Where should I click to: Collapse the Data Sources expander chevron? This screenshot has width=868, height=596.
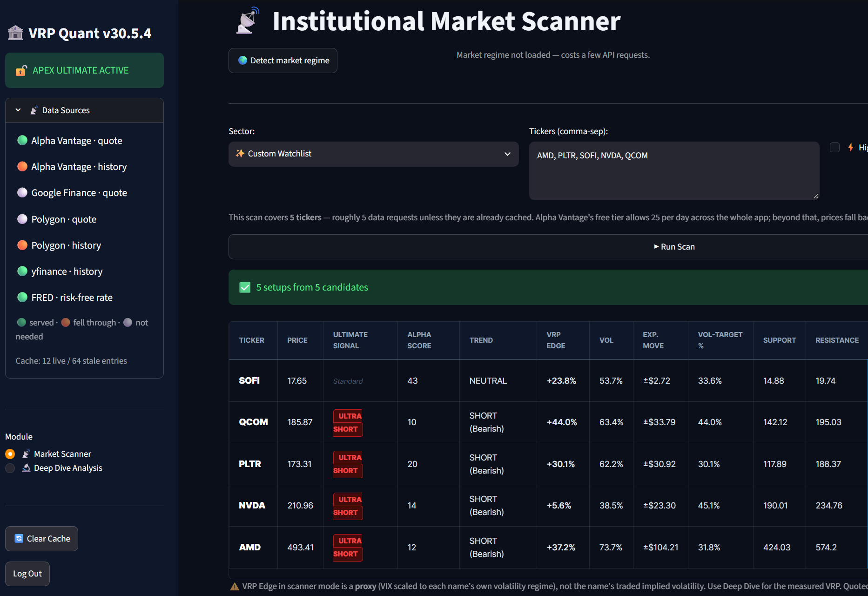pyautogui.click(x=18, y=110)
